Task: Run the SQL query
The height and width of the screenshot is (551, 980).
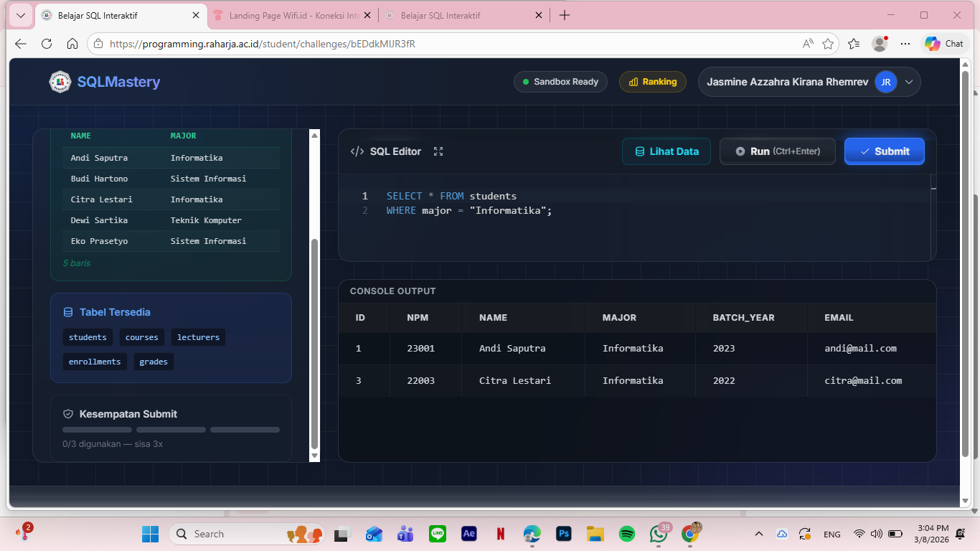Action: click(x=777, y=151)
